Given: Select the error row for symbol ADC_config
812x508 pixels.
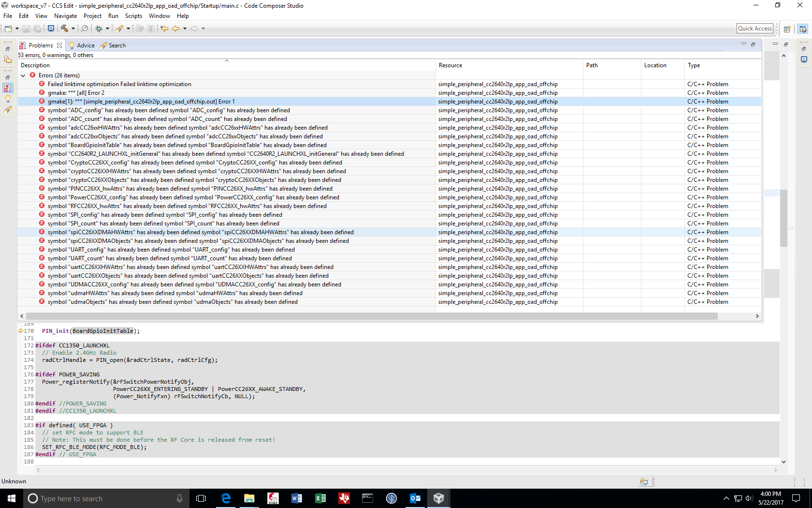Looking at the screenshot, I should 168,110.
